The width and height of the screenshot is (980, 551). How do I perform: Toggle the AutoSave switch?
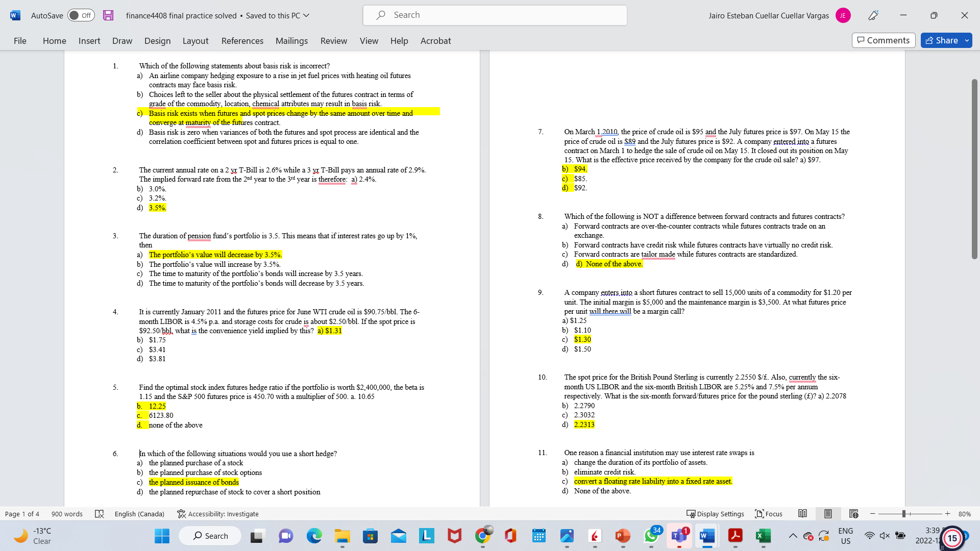[80, 15]
